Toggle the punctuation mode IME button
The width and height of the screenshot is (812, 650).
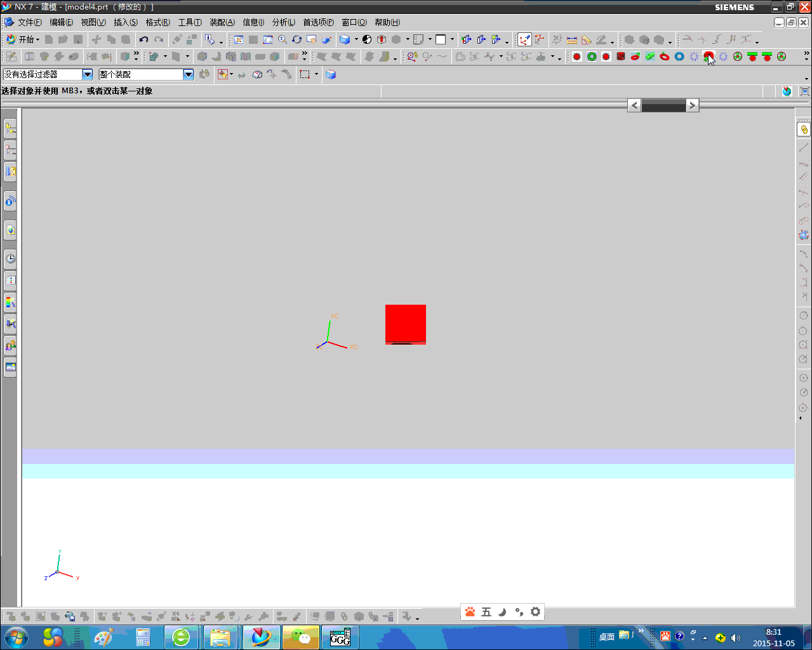click(519, 612)
